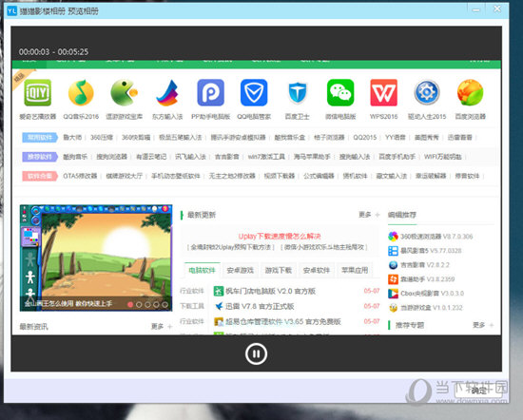Click the QQ电脑管家 shield icon
The height and width of the screenshot is (420, 523).
(254, 92)
